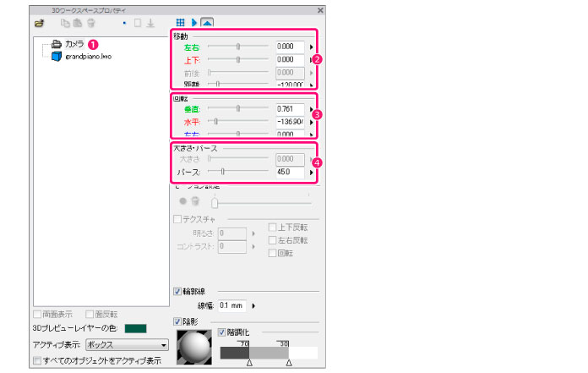
Task: Expand the arrow next to 線幅 0.1 mm
Action: coord(254,305)
